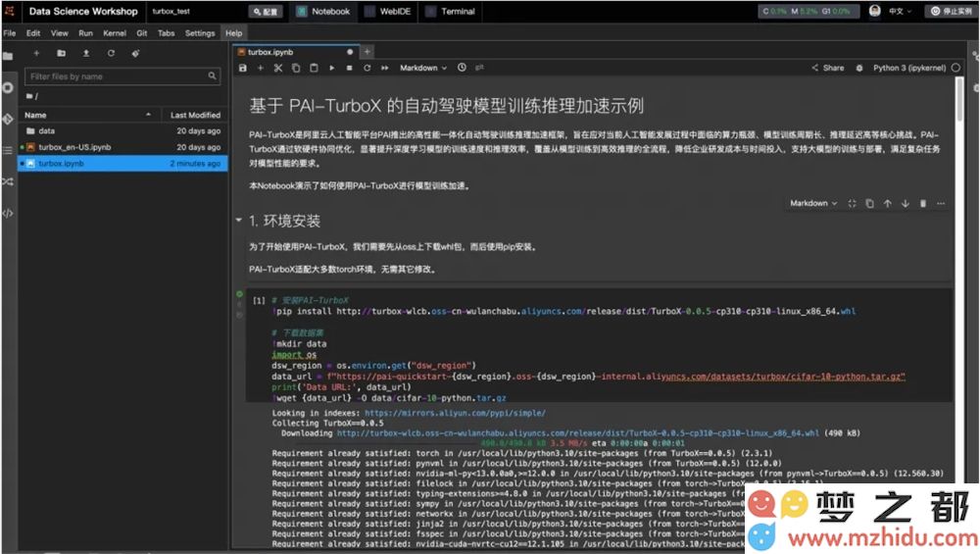Click the notebook vertical scrollbar thumb
The image size is (980, 554).
[x=959, y=100]
